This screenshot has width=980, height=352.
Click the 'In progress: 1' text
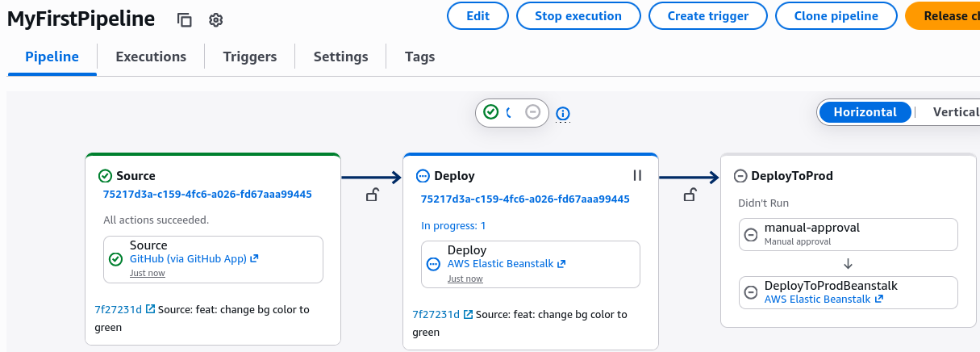(454, 226)
